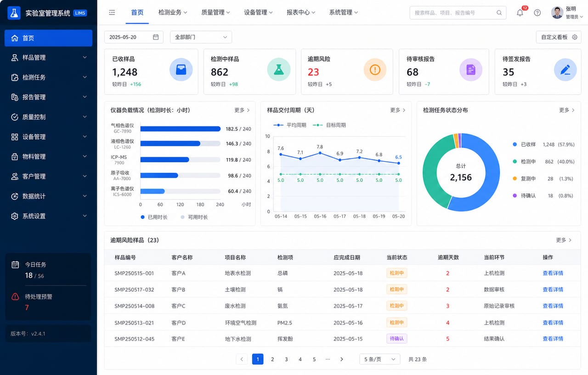Open the 全部部门 department dropdown
Viewport: 588px width, 375px height.
click(x=201, y=37)
